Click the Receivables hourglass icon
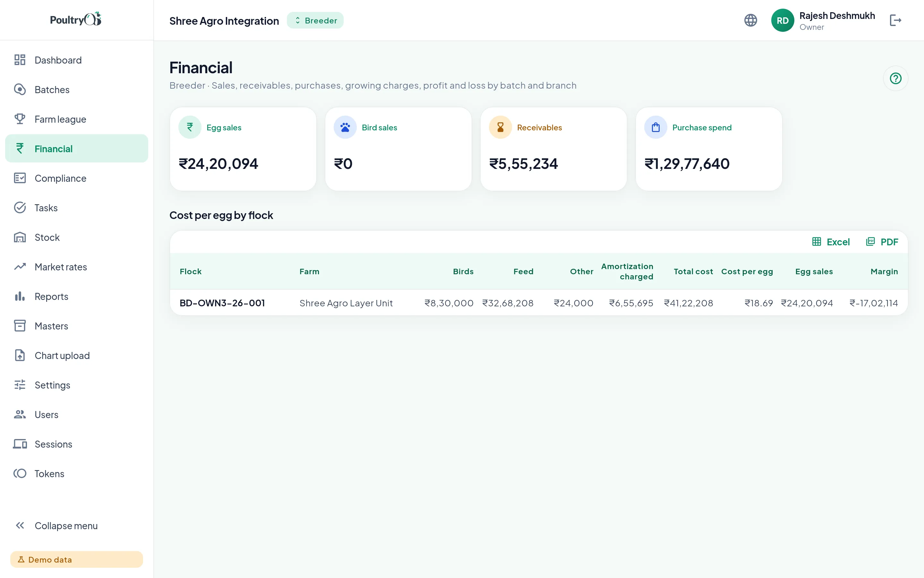 click(x=500, y=127)
